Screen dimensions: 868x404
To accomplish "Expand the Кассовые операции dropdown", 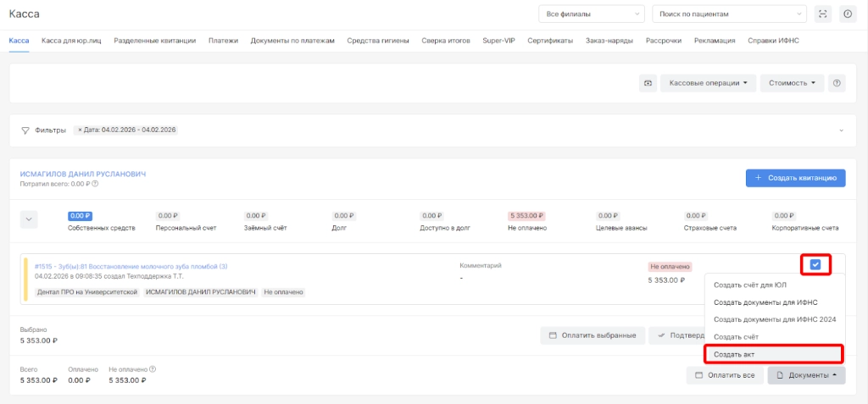I will (x=708, y=83).
